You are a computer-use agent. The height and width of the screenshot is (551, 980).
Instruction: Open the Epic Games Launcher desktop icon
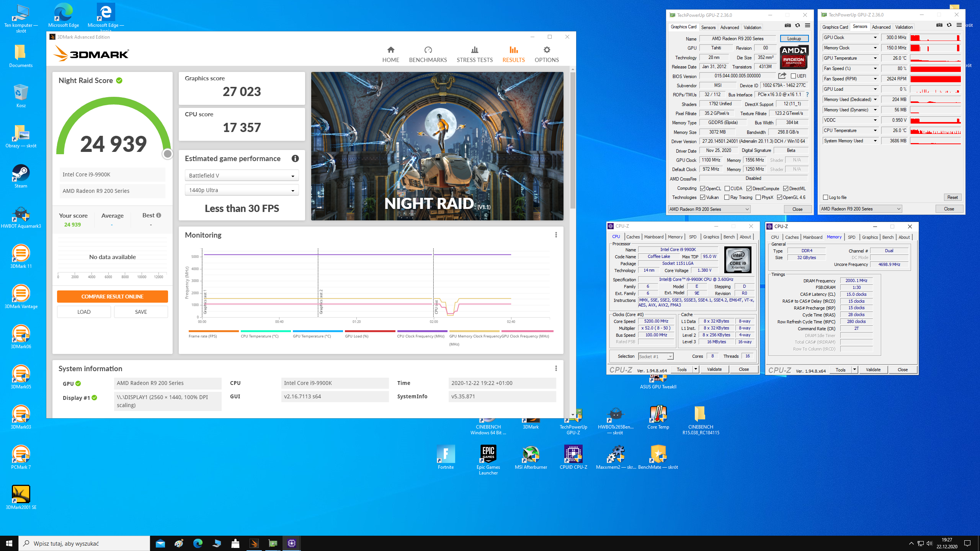(488, 460)
